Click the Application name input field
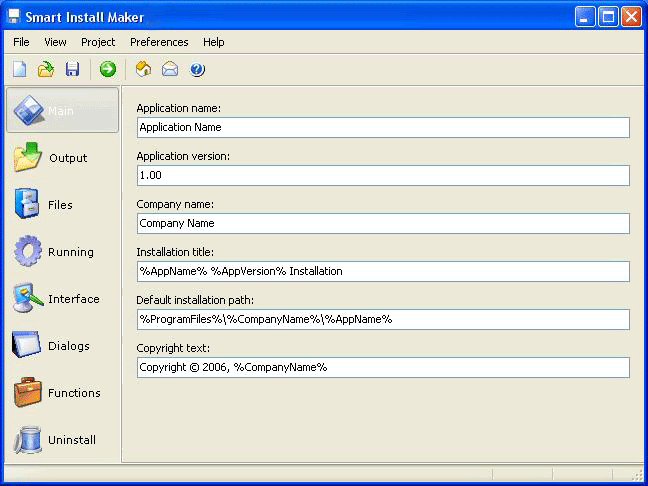 [x=383, y=127]
